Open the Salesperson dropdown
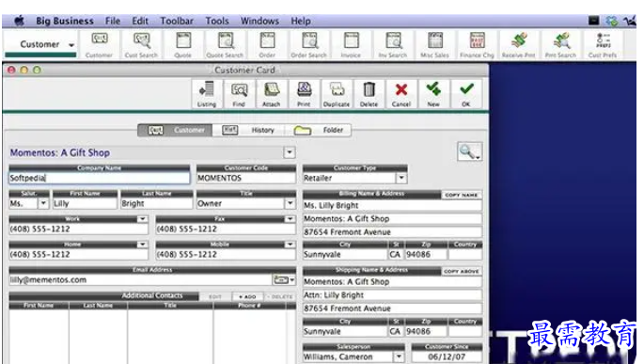Viewport: 644px width, 364px height. [x=399, y=356]
